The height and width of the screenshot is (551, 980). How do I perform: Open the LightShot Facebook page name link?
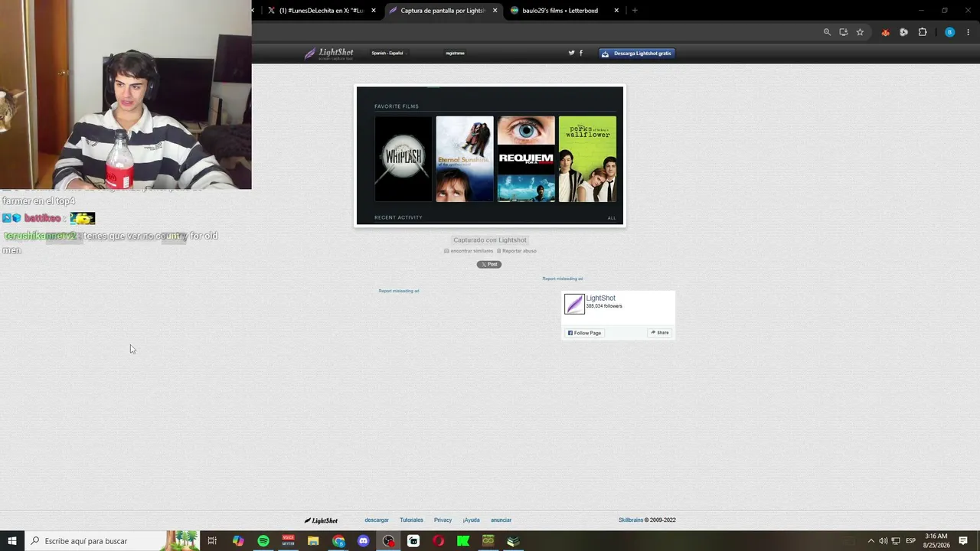(x=600, y=298)
